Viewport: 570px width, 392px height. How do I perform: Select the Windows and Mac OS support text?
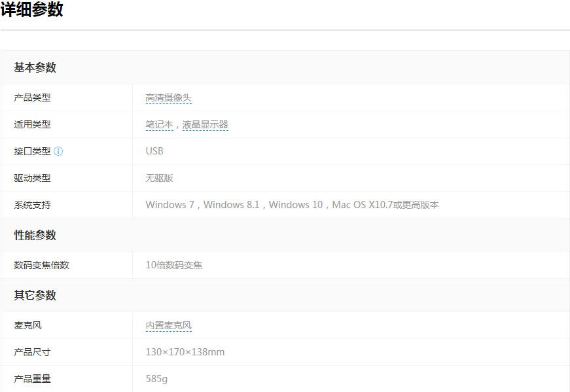(292, 205)
